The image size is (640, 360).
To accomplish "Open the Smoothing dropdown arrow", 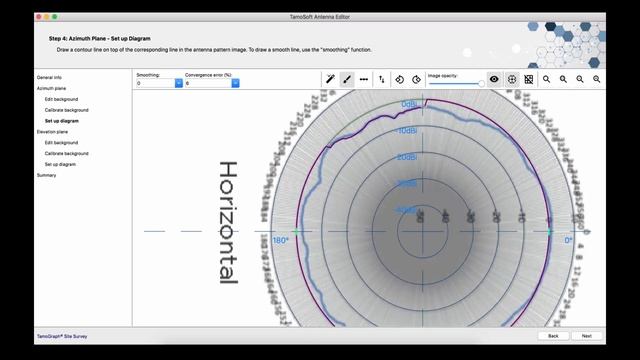I will [x=179, y=83].
